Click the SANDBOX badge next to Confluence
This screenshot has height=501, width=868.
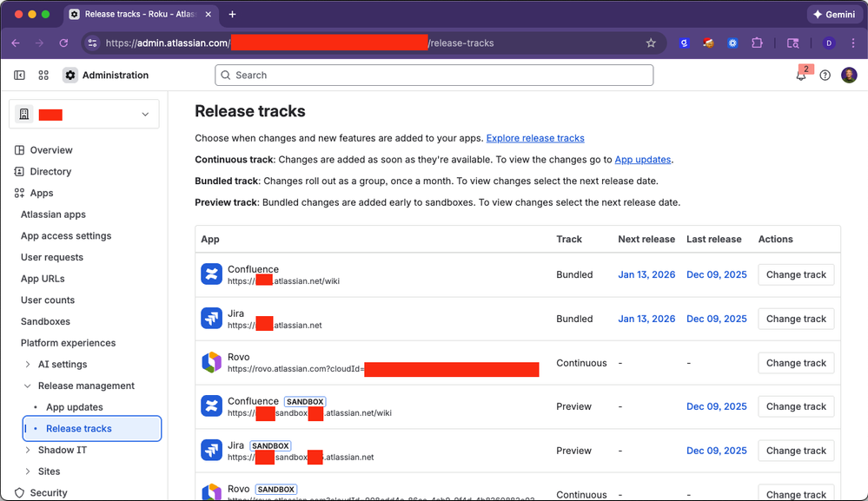(x=305, y=402)
